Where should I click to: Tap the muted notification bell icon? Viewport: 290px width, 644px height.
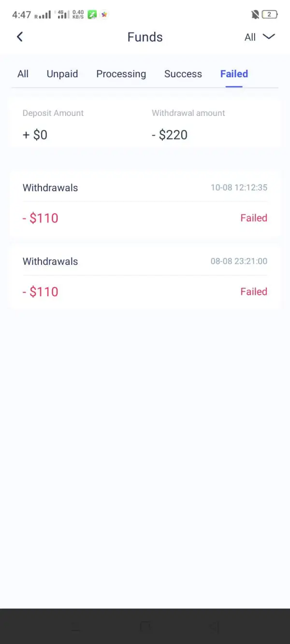[x=255, y=14]
